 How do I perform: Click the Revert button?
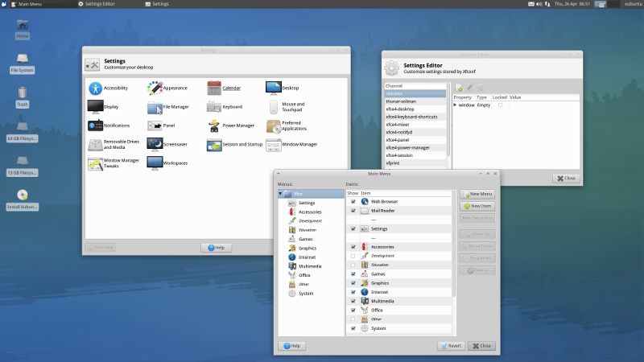coord(451,346)
